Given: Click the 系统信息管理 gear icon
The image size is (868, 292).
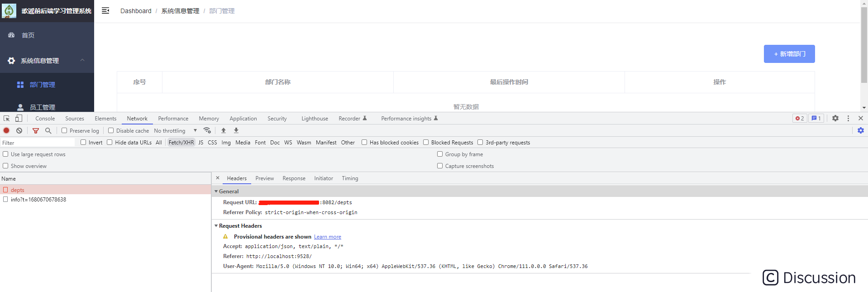Looking at the screenshot, I should tap(11, 61).
